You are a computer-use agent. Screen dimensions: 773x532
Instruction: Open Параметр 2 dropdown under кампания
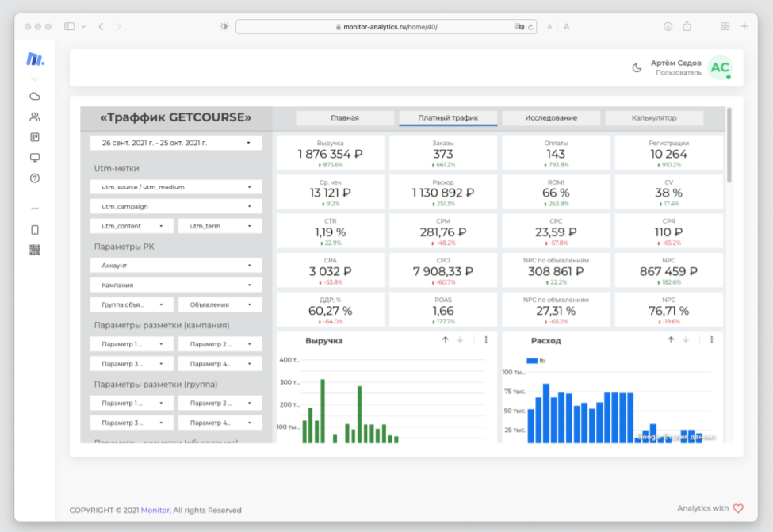[220, 344]
